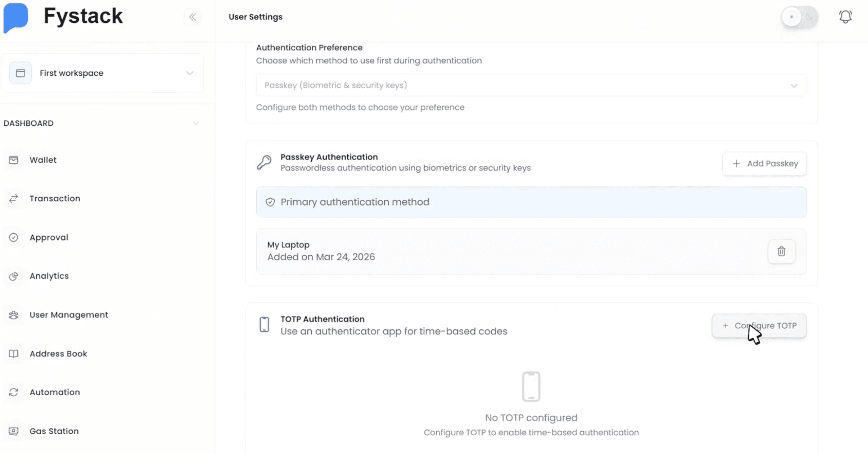Switch to dark mode using the theme toggle
The image size is (868, 454).
[x=799, y=17]
